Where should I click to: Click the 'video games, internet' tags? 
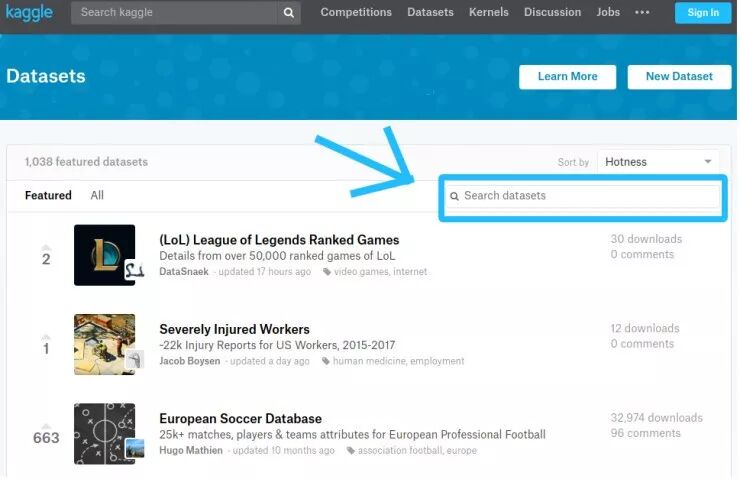[x=380, y=272]
